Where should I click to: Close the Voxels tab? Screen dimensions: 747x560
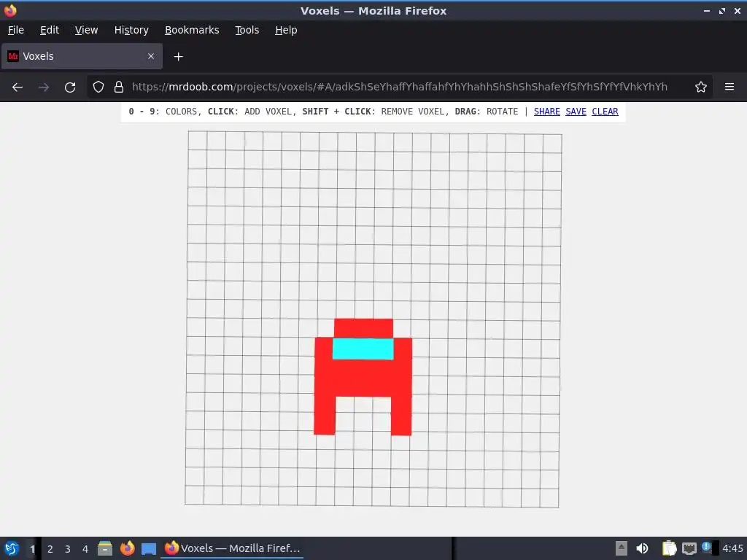(151, 56)
